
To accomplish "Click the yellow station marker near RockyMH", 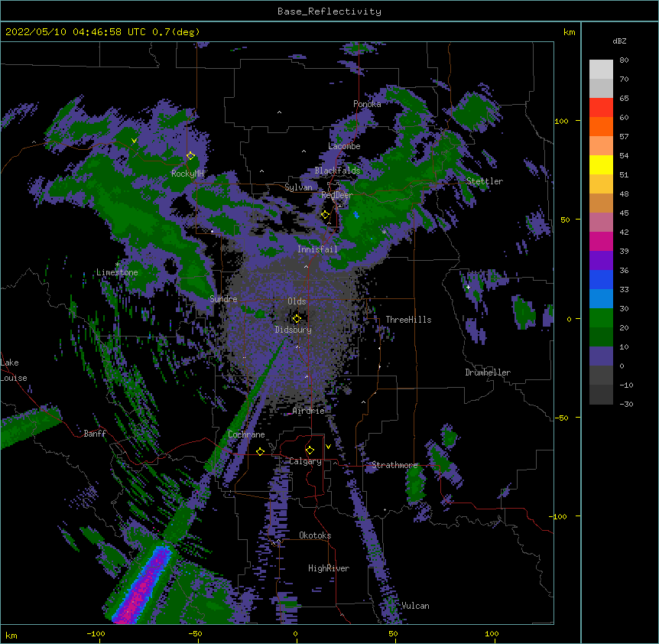I will tap(190, 155).
